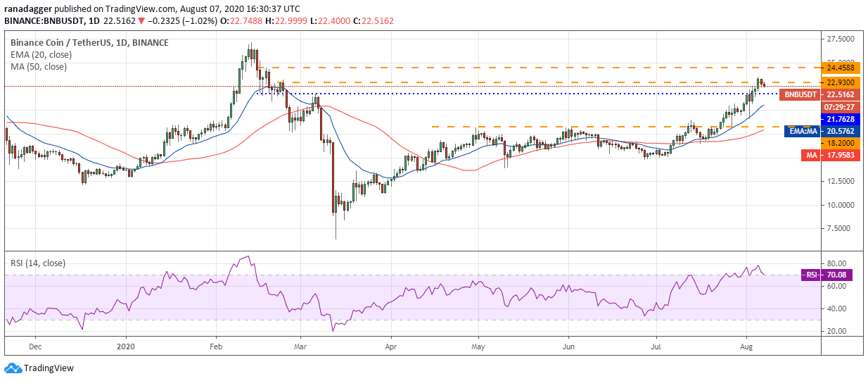Click the 24.4588 resistance price label
This screenshot has width=868, height=381.
pos(841,68)
